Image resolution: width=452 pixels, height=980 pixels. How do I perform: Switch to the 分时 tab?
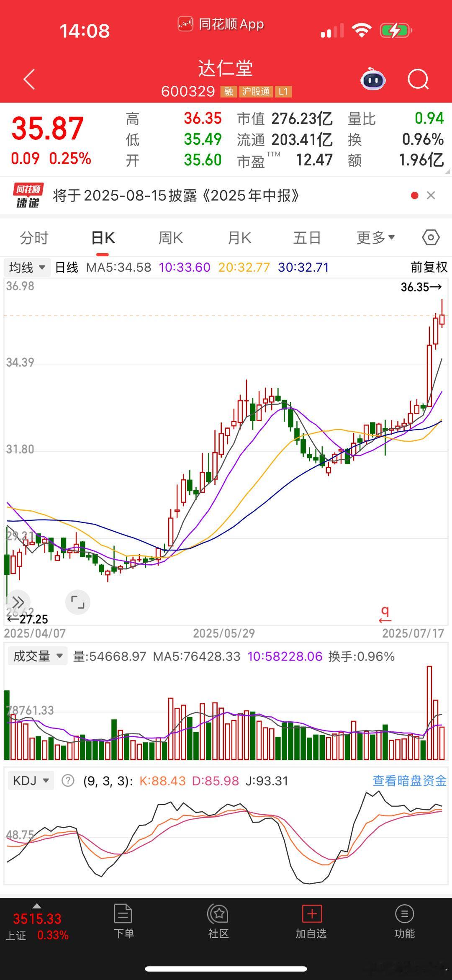pos(34,238)
